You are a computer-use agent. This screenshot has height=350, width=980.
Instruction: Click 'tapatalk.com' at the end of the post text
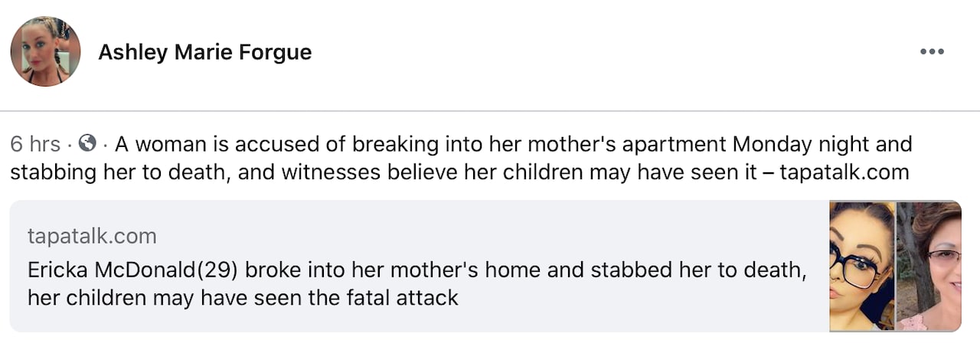(844, 172)
